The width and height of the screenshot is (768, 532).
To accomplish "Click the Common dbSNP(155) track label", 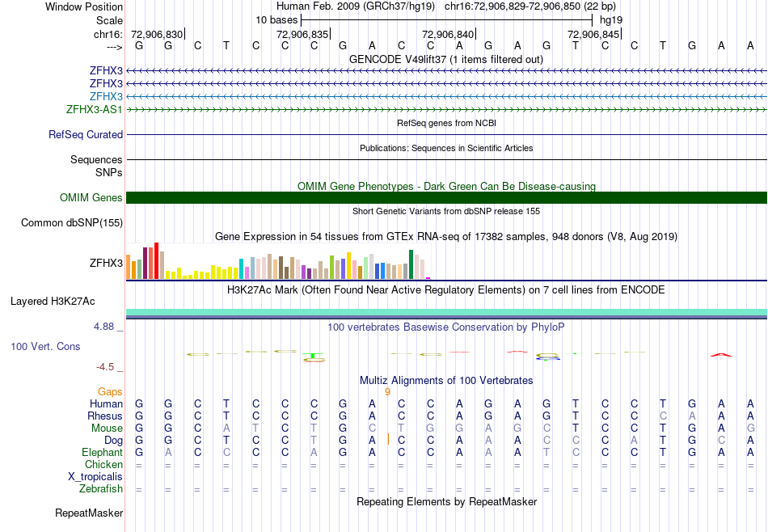I will [x=72, y=223].
